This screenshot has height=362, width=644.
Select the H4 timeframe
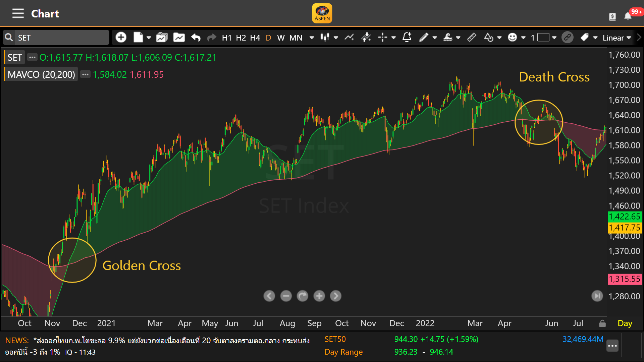point(255,38)
